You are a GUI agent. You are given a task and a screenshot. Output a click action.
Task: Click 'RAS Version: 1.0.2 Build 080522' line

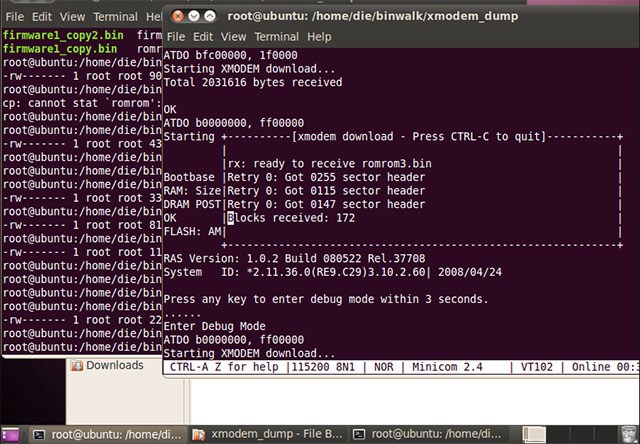pyautogui.click(x=294, y=258)
